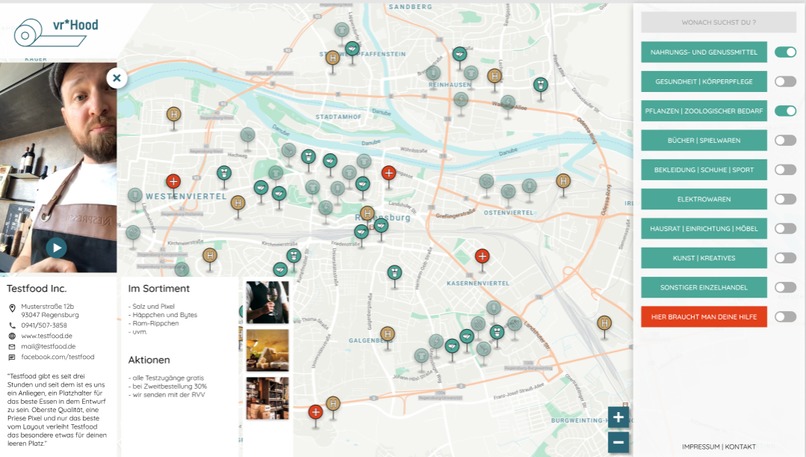Select Bücher | Spielwaren category button
The image size is (806, 457).
tap(704, 140)
